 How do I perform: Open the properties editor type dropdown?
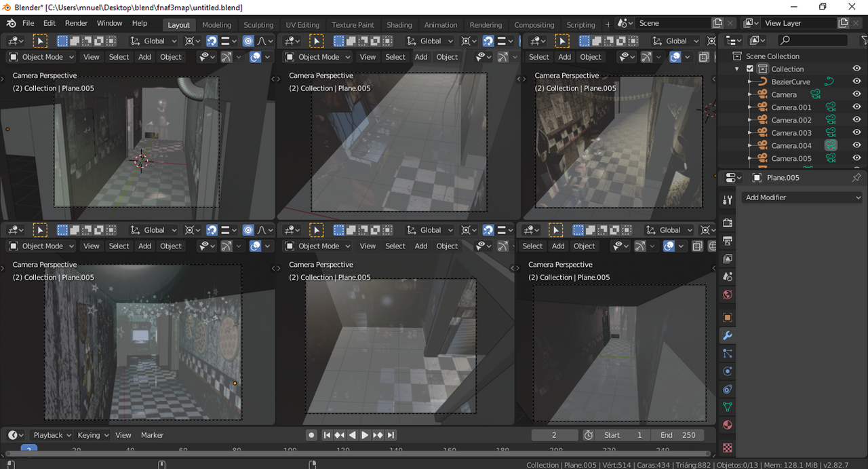coord(733,177)
